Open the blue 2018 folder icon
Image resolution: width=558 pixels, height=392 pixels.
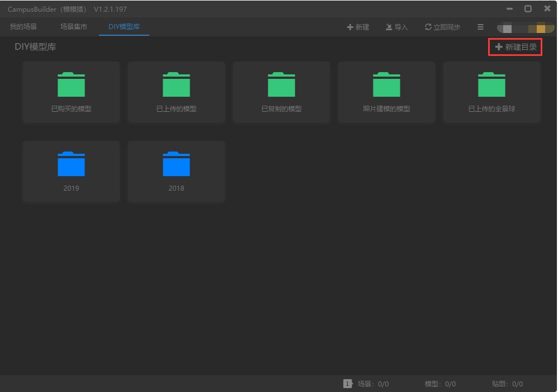[176, 164]
